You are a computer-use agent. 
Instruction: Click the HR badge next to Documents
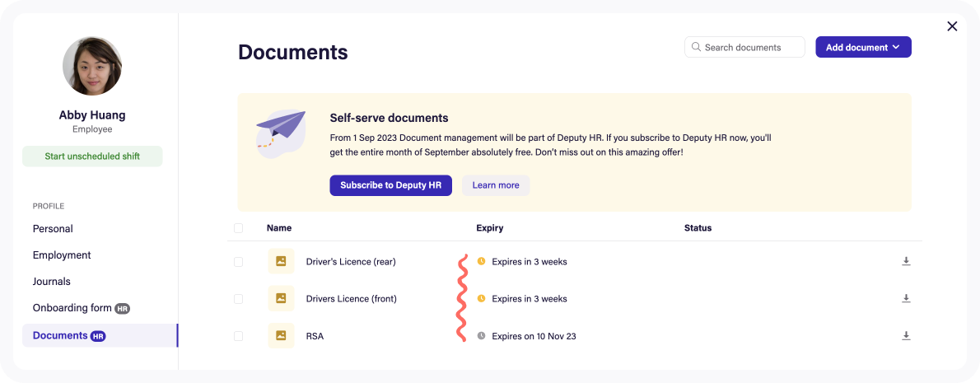point(98,336)
